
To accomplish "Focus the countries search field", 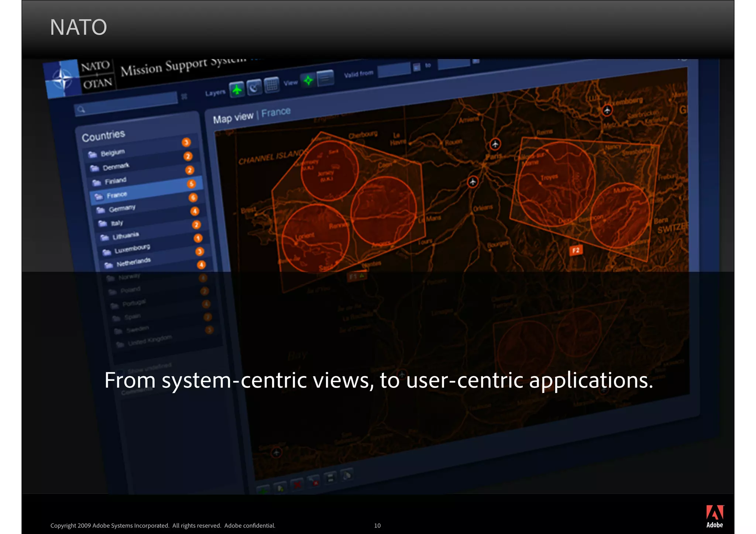I will point(126,104).
